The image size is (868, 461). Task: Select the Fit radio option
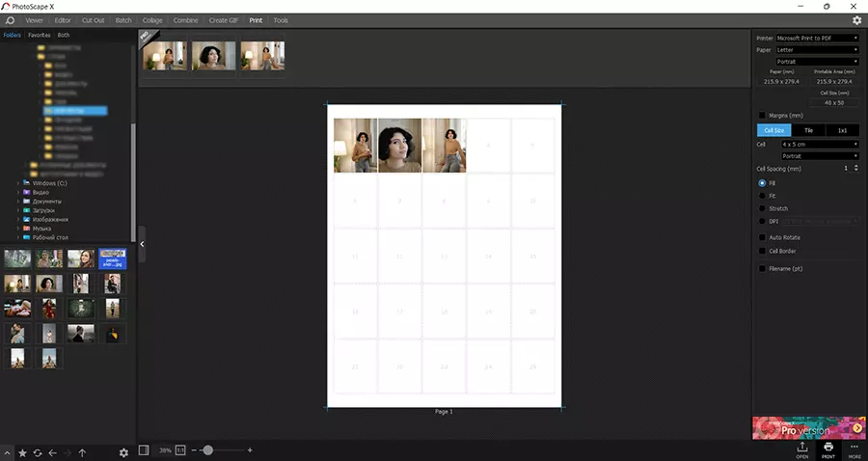[x=762, y=196]
